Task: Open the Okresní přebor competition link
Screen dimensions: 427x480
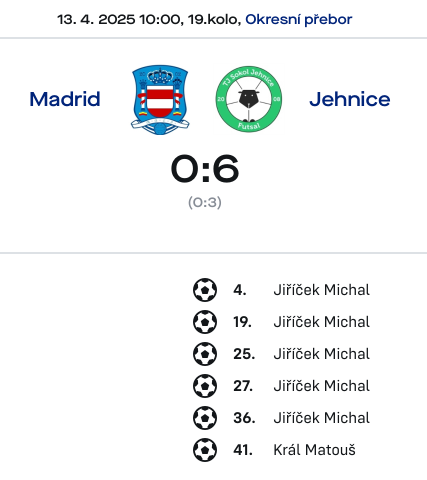Action: [x=299, y=20]
